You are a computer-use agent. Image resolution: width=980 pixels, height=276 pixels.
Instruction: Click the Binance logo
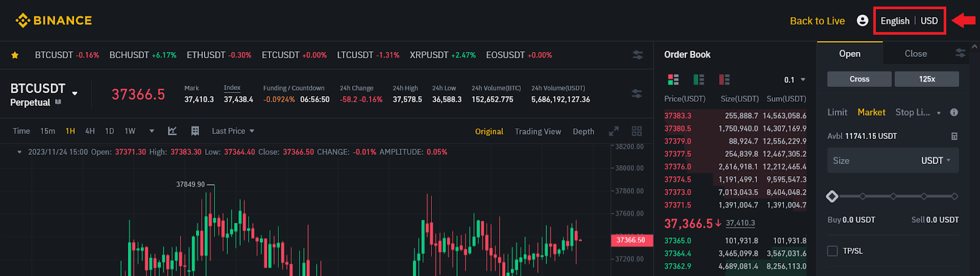(54, 21)
